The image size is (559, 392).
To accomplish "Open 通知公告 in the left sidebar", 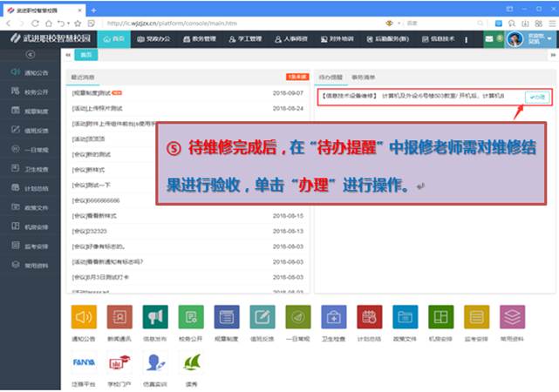I will [30, 72].
